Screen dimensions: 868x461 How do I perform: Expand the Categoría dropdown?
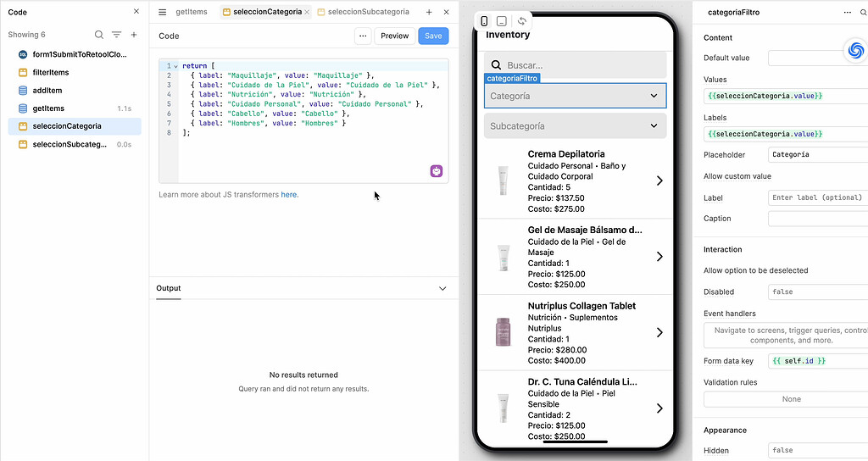pos(654,96)
